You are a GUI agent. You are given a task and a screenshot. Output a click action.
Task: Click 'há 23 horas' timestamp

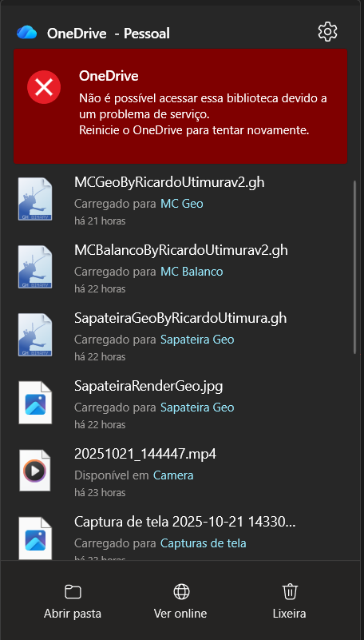click(100, 492)
